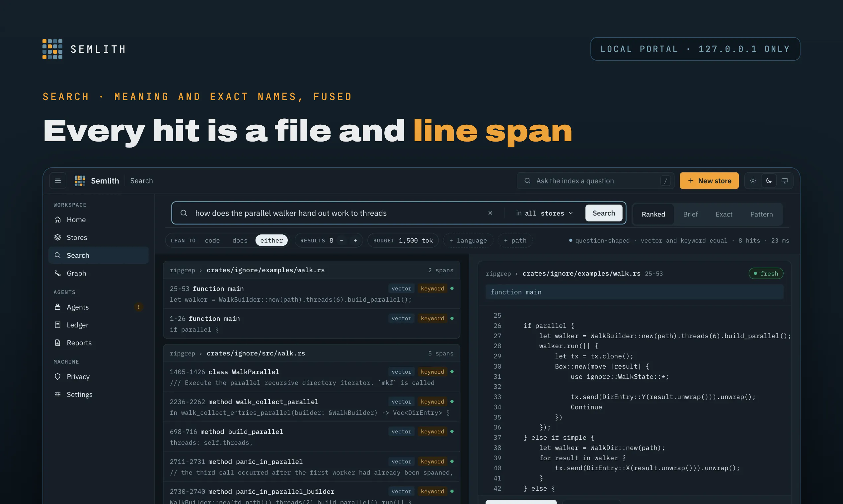Screen dimensions: 843x504
Task: Open Home in the workspace sidebar
Action: [99, 220]
